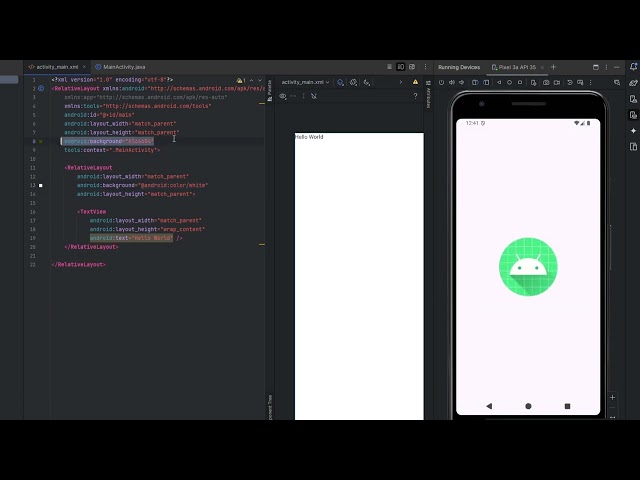The image size is (640, 480).
Task: Tap the Android robot icon on the phone screen
Action: [x=528, y=267]
